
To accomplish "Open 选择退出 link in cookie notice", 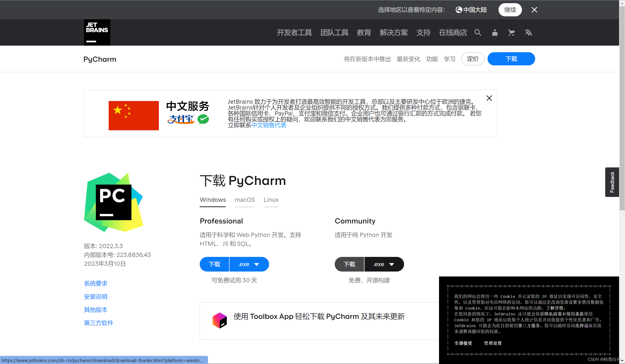I will pos(584,325).
